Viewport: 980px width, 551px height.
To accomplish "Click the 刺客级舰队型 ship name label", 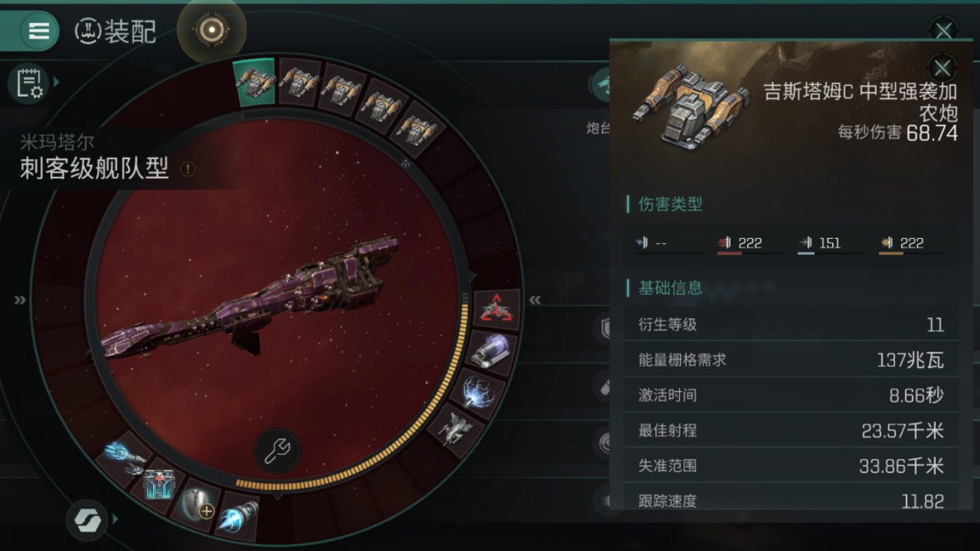I will tap(94, 168).
